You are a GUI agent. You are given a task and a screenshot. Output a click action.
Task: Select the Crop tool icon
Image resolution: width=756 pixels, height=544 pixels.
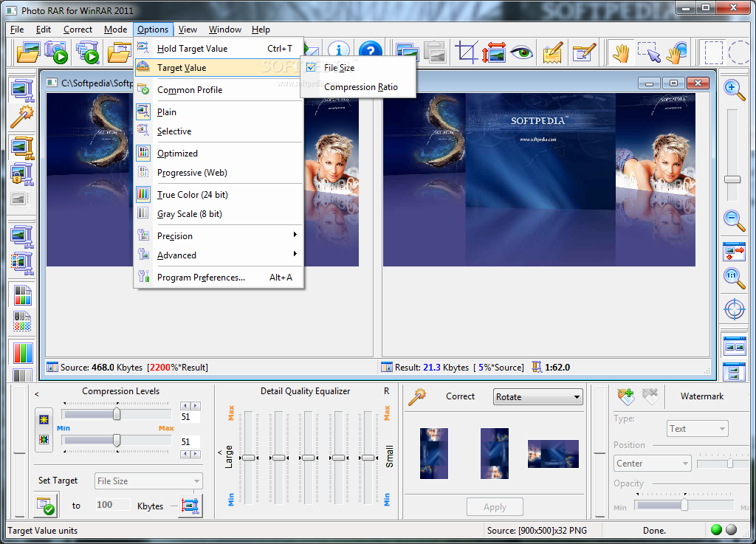[467, 52]
